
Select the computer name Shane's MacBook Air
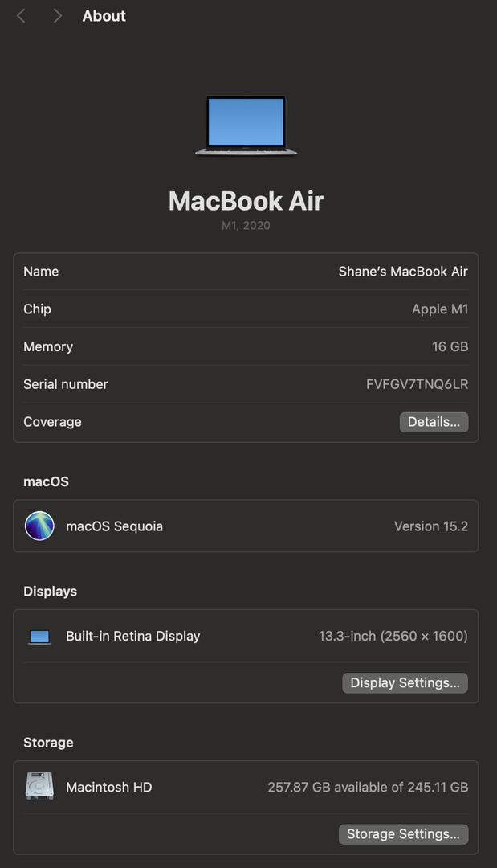(403, 272)
